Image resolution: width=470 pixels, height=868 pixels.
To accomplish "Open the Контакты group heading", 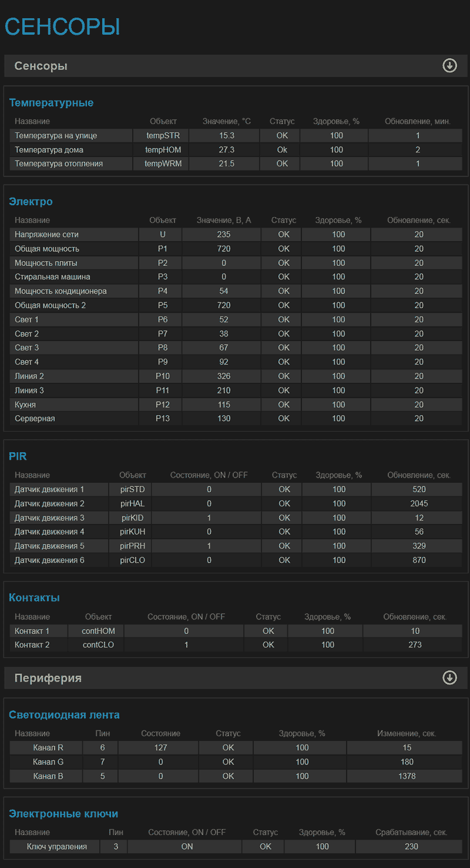I will (x=34, y=597).
